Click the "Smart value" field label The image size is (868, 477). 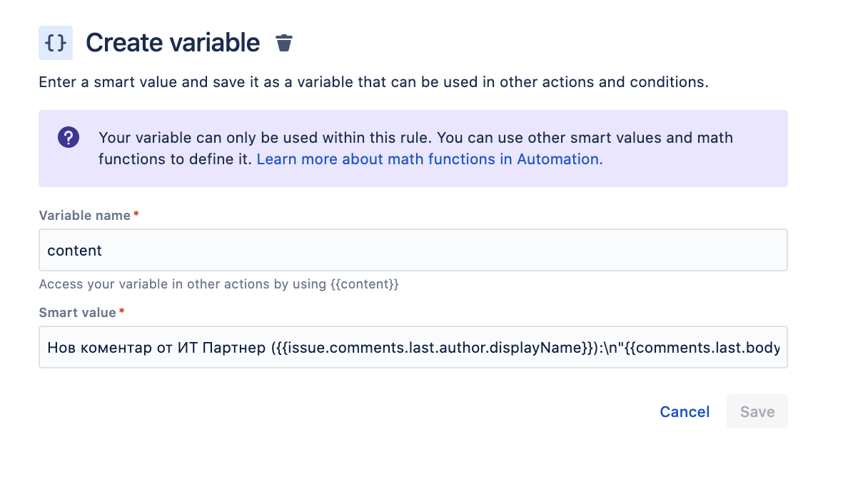click(x=77, y=313)
